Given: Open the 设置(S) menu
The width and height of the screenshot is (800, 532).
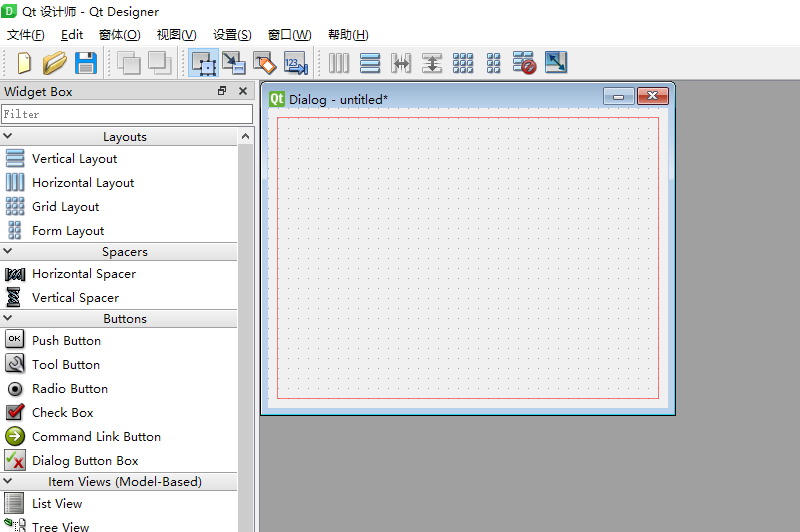Looking at the screenshot, I should (232, 35).
